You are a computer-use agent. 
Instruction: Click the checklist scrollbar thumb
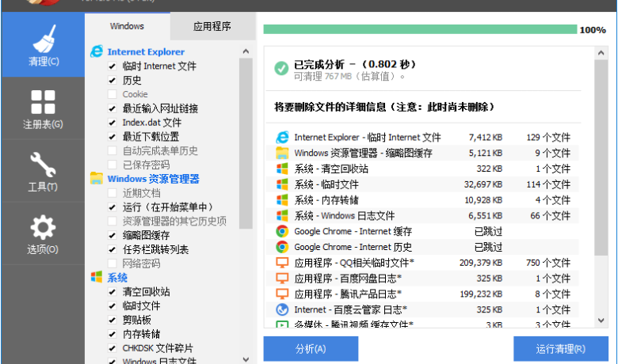click(x=246, y=143)
